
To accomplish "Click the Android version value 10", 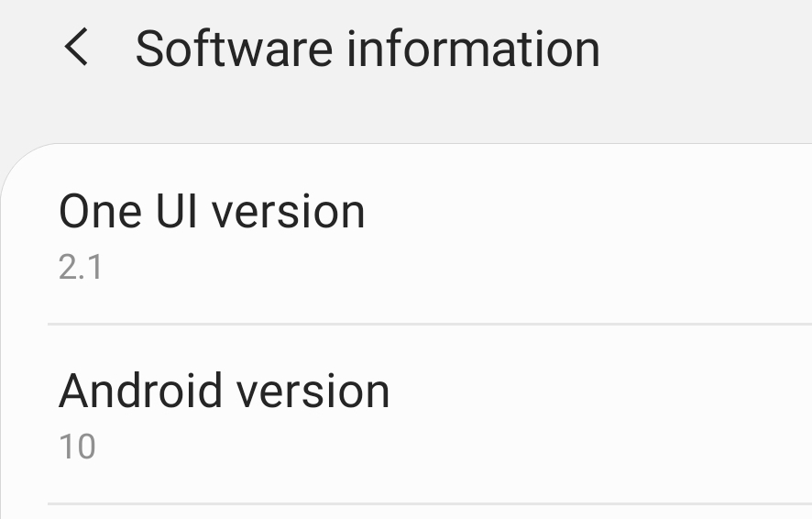I will [77, 447].
